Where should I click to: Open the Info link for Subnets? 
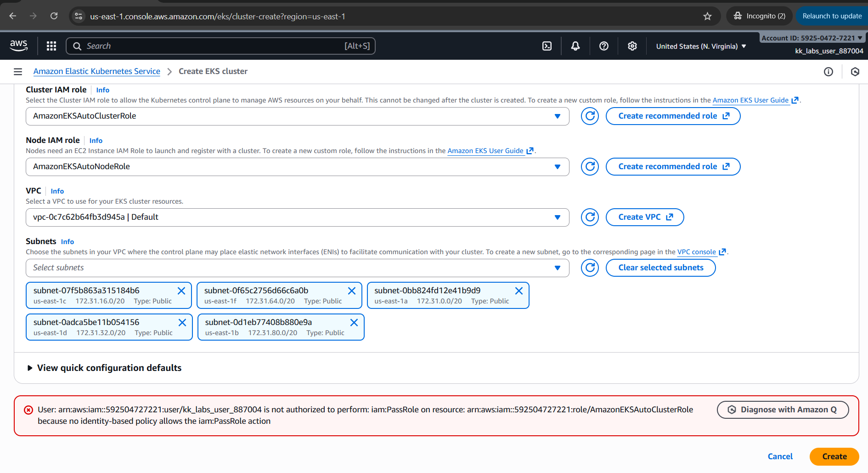pyautogui.click(x=68, y=242)
